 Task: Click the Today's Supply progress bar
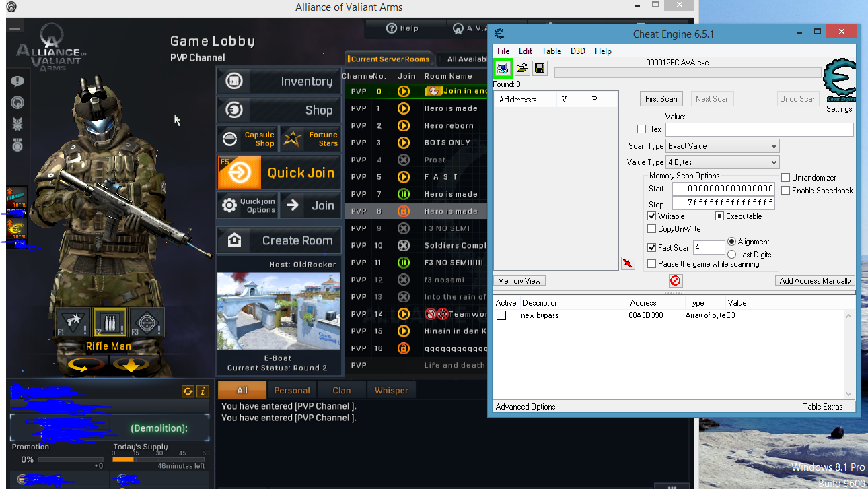click(161, 459)
